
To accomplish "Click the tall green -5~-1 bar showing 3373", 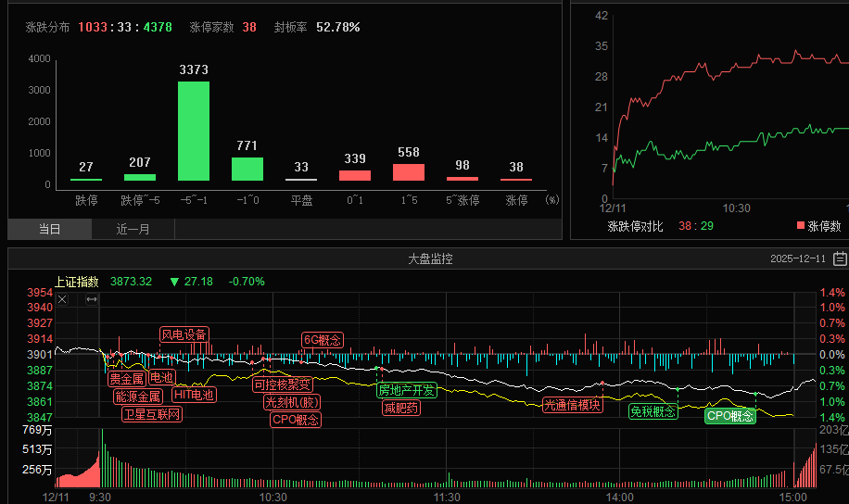I will click(194, 131).
